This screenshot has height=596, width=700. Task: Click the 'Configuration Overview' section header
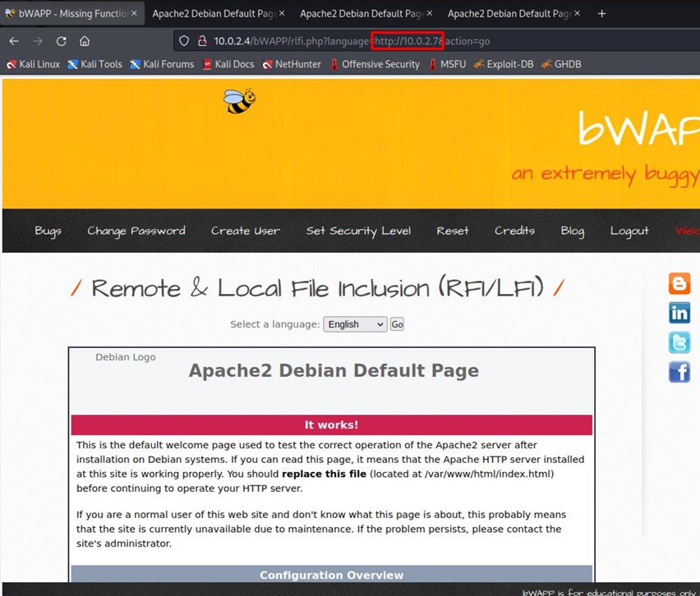pyautogui.click(x=332, y=575)
